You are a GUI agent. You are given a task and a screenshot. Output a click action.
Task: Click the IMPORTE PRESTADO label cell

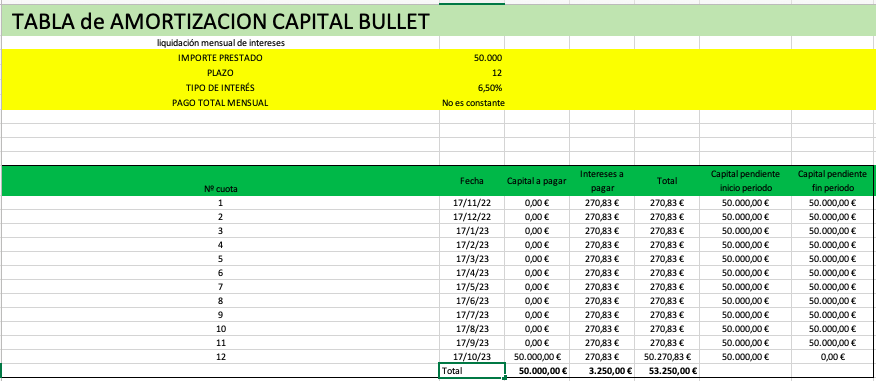coord(220,58)
